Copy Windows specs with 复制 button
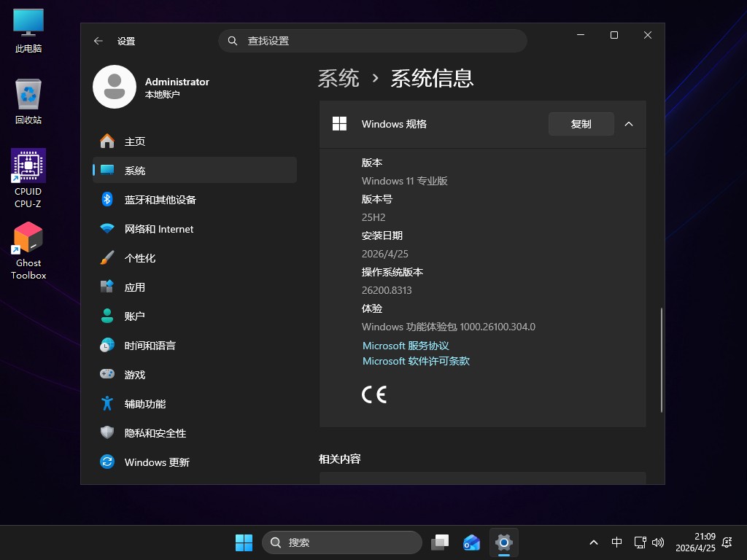The height and width of the screenshot is (560, 747). tap(581, 124)
